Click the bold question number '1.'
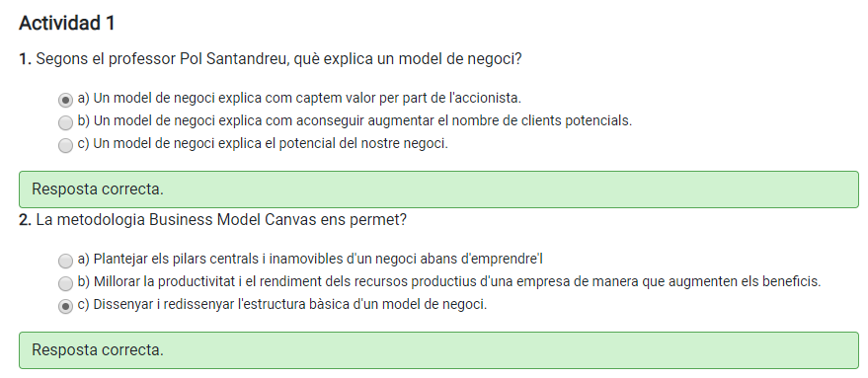Viewport: 868px width, 378px height. [25, 58]
